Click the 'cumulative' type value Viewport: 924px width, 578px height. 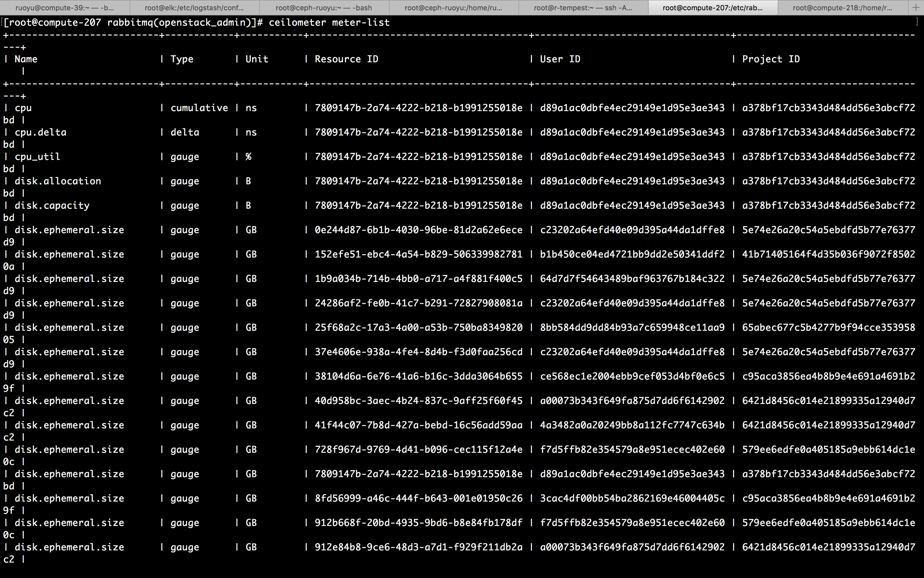tap(199, 108)
